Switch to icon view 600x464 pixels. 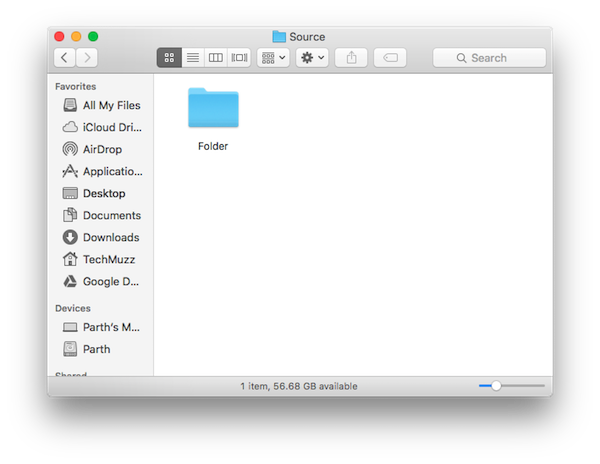tap(169, 58)
